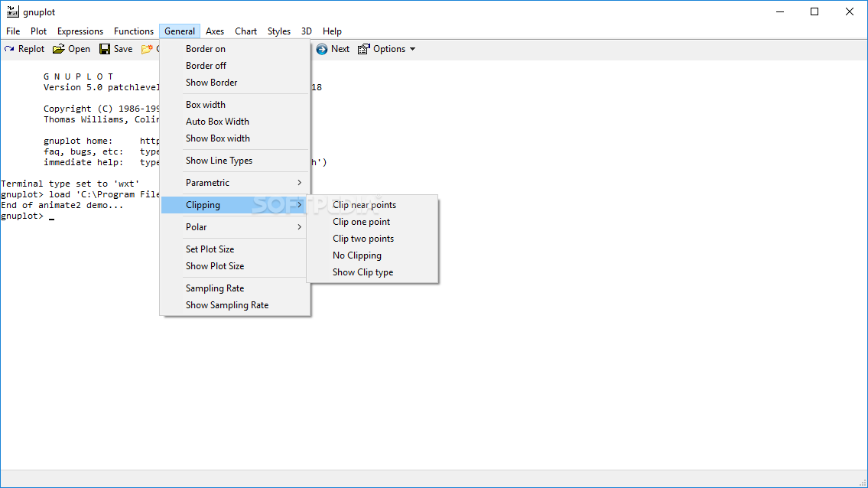Viewport: 868px width, 488px height.
Task: Click the Next button label
Action: pos(340,49)
